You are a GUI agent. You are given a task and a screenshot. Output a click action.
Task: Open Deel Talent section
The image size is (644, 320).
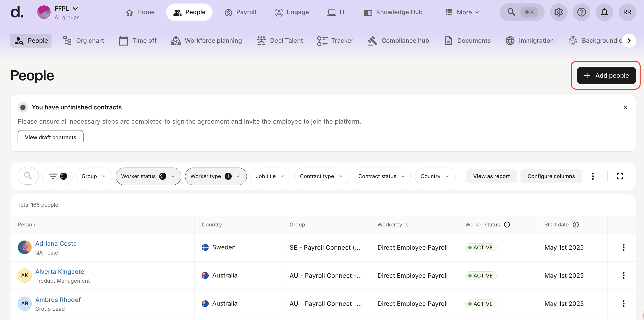coord(280,41)
